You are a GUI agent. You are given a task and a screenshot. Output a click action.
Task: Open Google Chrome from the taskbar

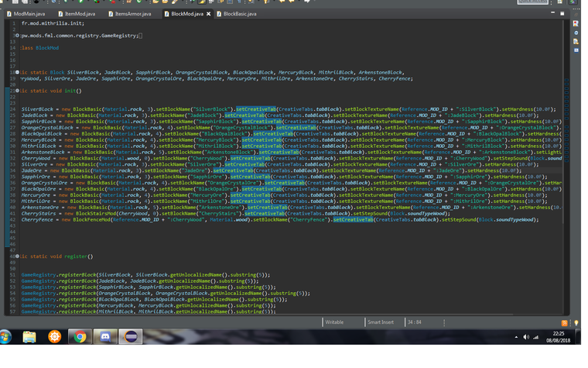(x=79, y=337)
